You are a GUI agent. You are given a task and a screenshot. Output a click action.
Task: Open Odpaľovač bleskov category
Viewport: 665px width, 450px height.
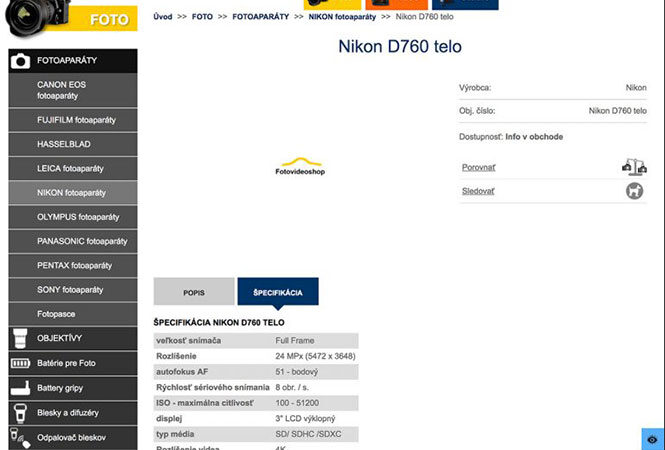pos(73,438)
